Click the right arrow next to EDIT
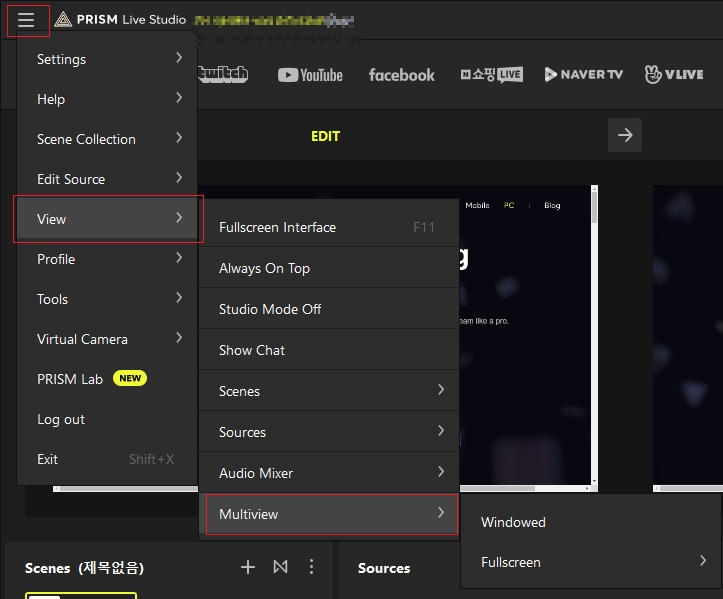723x599 pixels. coord(625,135)
